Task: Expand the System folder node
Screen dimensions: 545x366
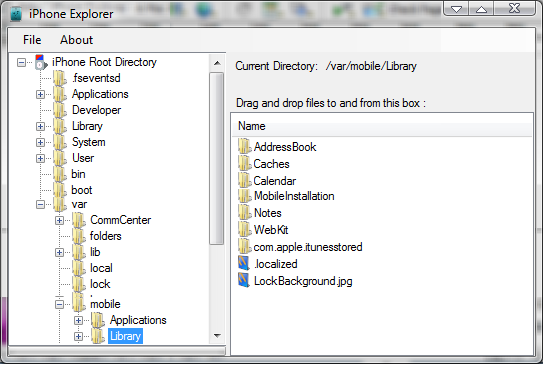Action: click(40, 143)
